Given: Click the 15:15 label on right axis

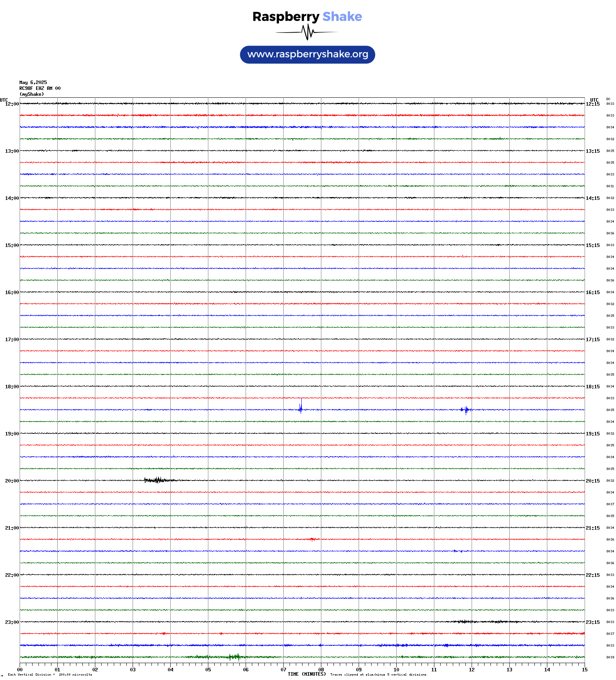Looking at the screenshot, I should point(592,245).
